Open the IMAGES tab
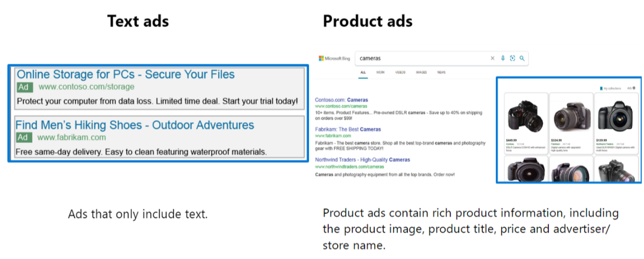 421,73
